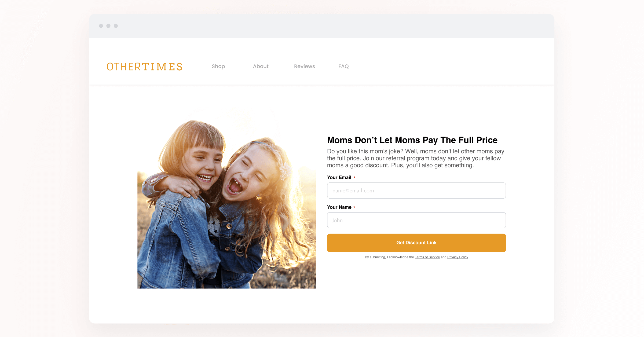
Task: Click the referral program description paragraph
Action: pos(416,158)
